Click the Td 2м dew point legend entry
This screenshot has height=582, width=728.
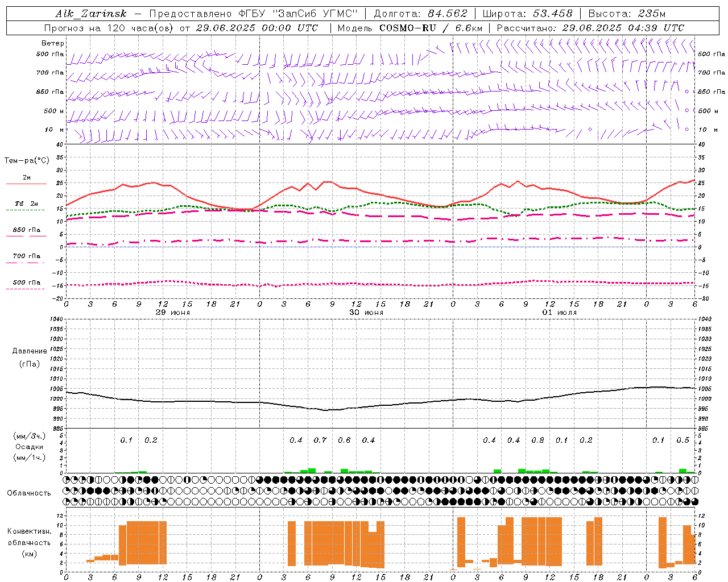coord(26,203)
